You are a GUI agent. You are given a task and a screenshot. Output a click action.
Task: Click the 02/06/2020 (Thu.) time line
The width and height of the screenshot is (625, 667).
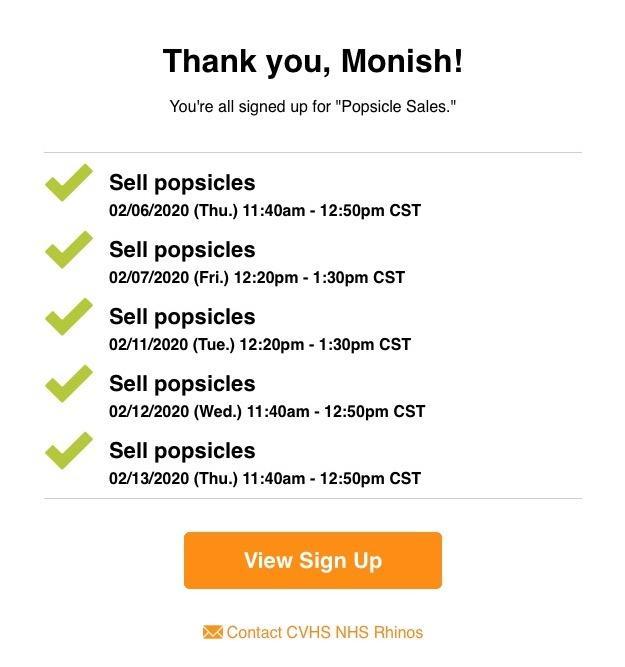coord(265,211)
